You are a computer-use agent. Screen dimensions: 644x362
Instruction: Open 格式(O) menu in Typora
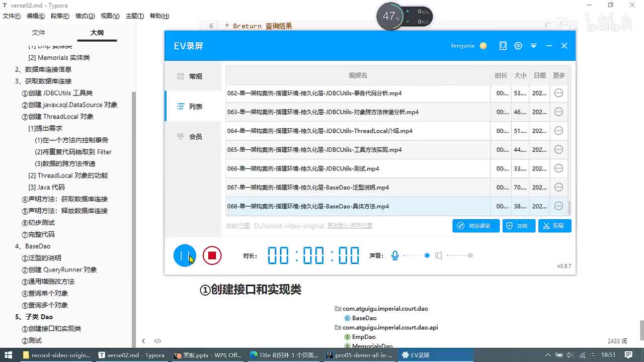85,16
